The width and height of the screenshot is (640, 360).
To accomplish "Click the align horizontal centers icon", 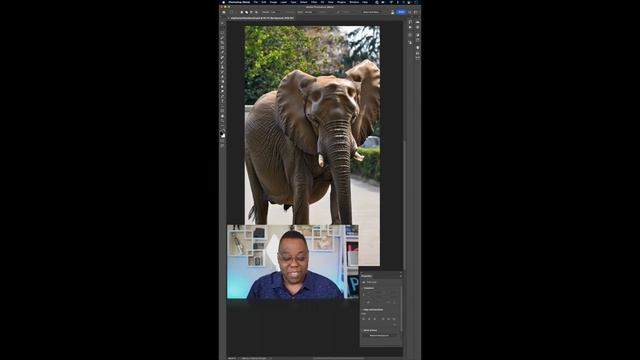I will point(369,319).
